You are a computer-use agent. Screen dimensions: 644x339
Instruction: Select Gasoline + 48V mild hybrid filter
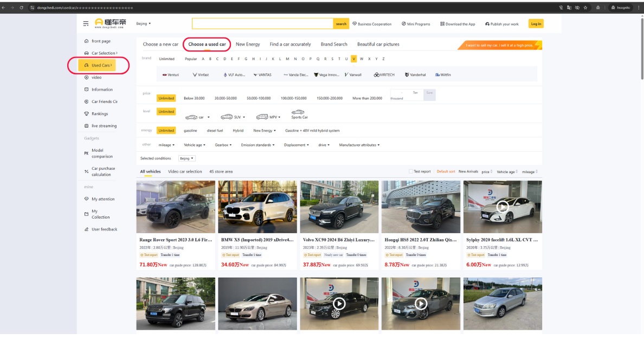(312, 131)
